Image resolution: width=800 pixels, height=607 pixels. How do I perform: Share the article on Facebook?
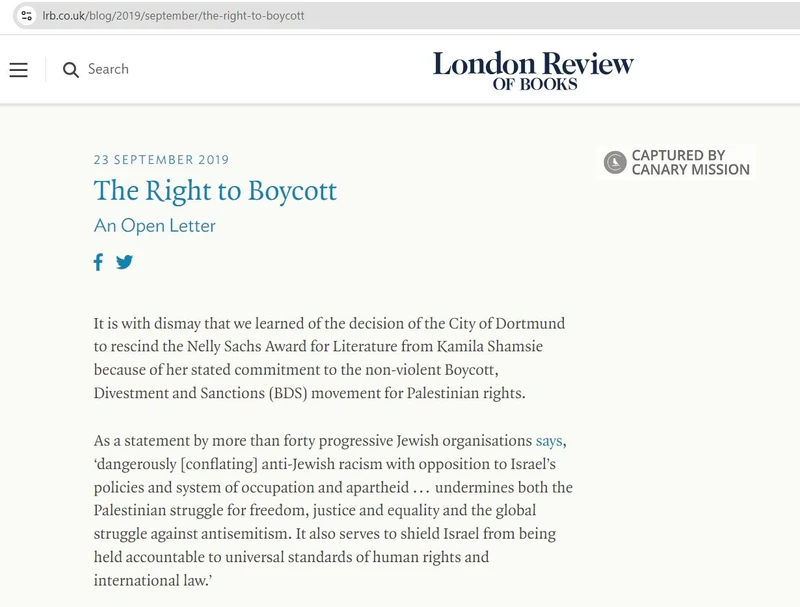(98, 262)
